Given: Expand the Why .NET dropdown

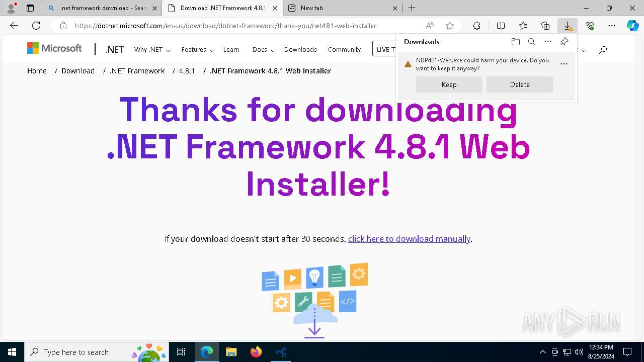Looking at the screenshot, I should [x=152, y=49].
